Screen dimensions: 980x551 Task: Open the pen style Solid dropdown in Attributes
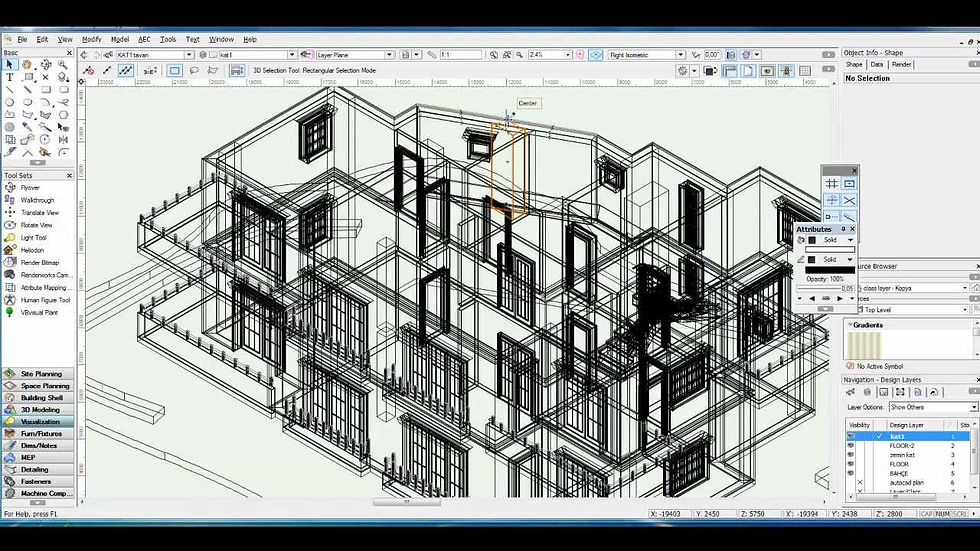pos(849,259)
